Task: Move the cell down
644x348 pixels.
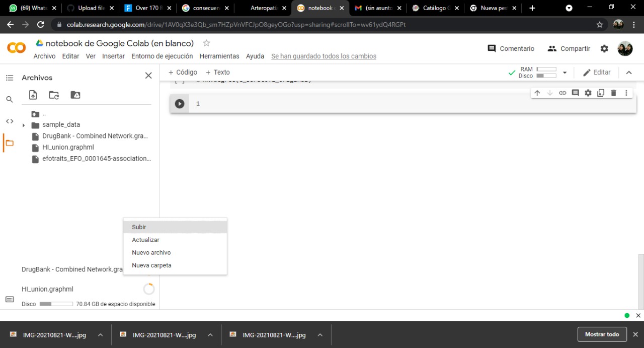Action: click(x=550, y=93)
